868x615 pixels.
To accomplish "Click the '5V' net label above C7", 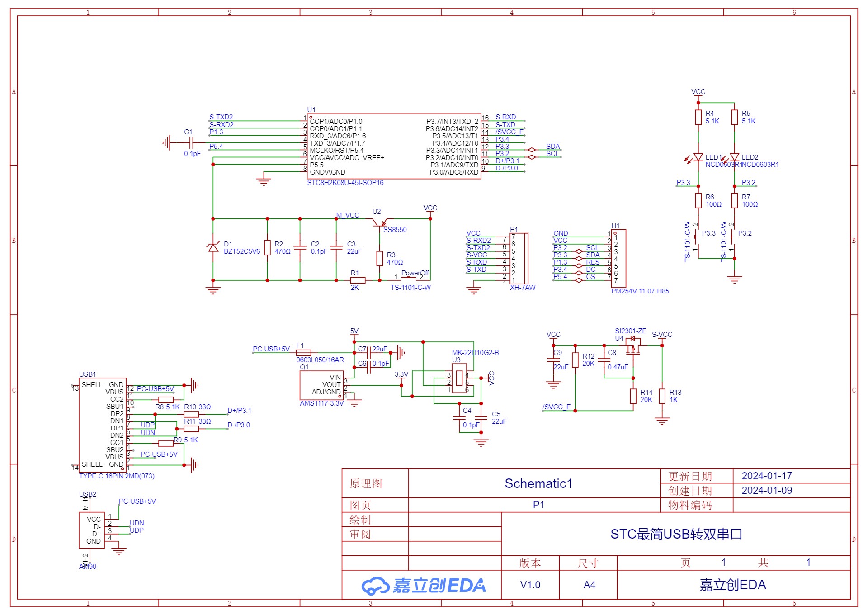I will coord(354,331).
